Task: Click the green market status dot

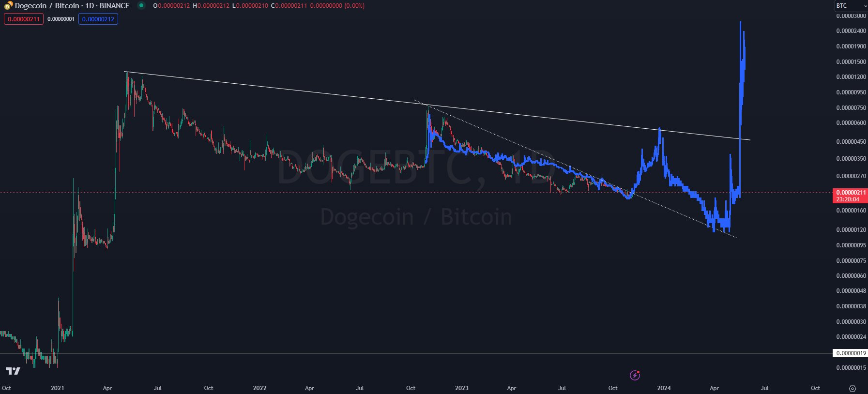Action: tap(141, 6)
